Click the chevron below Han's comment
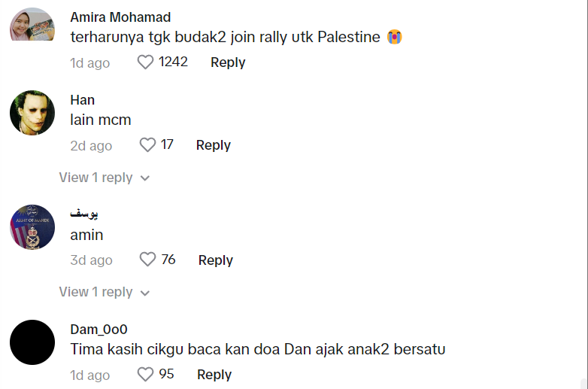588x389 pixels. pyautogui.click(x=145, y=178)
